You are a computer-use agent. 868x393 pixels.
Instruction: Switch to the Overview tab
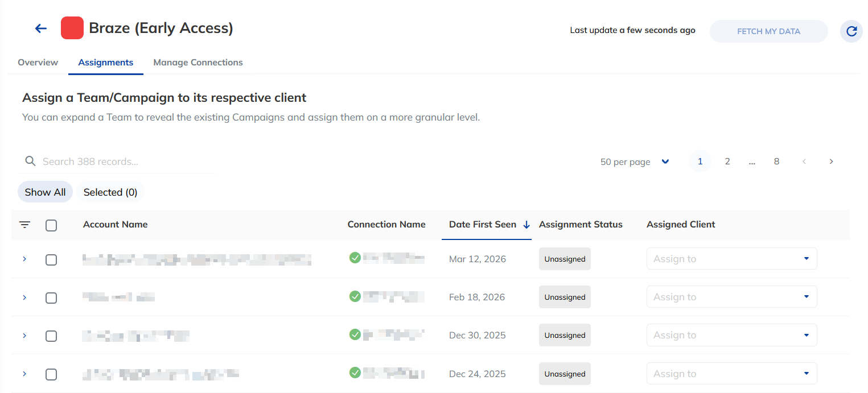point(38,63)
